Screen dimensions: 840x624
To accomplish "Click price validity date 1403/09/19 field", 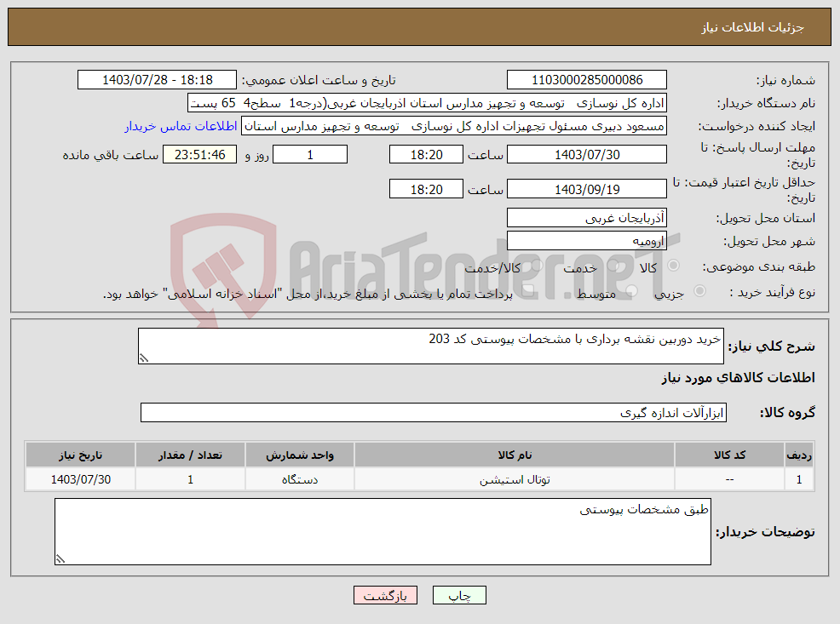I will tap(587, 190).
